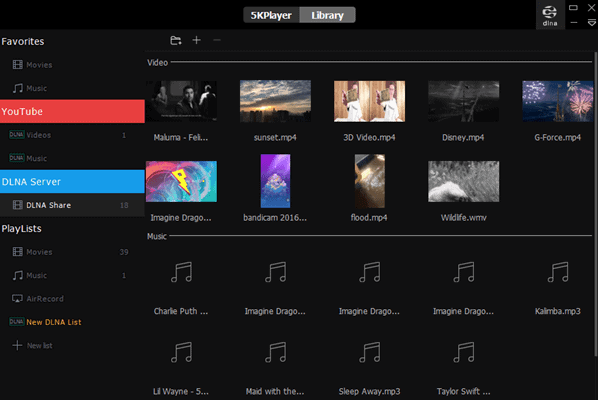This screenshot has width=598, height=400.
Task: Click the plus add file icon
Action: click(196, 40)
